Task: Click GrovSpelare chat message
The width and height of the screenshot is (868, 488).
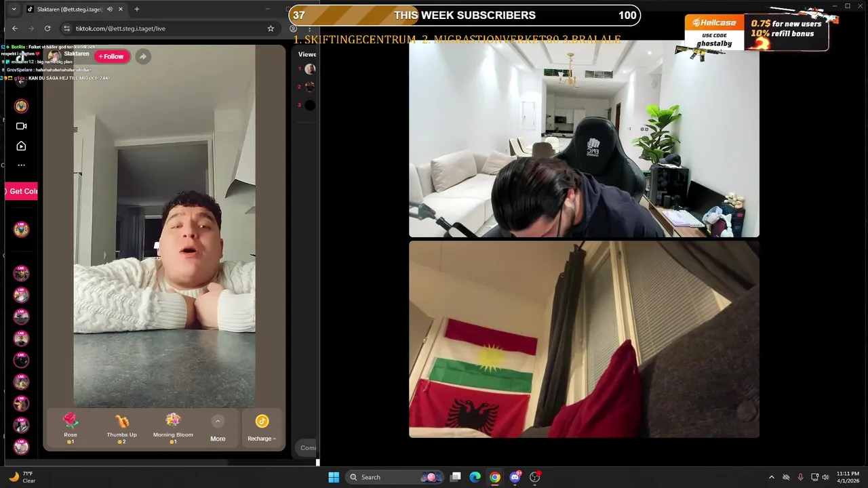Action: pyautogui.click(x=46, y=70)
